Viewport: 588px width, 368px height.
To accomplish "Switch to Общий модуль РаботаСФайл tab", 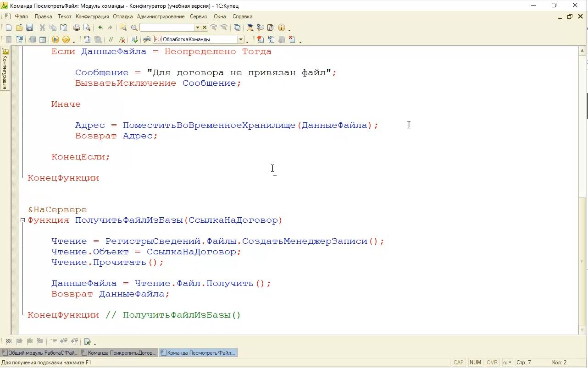I will coord(39,353).
